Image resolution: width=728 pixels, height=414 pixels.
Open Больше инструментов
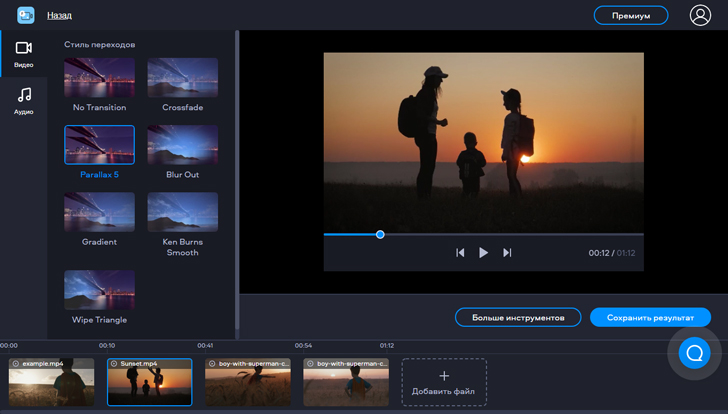(x=518, y=317)
